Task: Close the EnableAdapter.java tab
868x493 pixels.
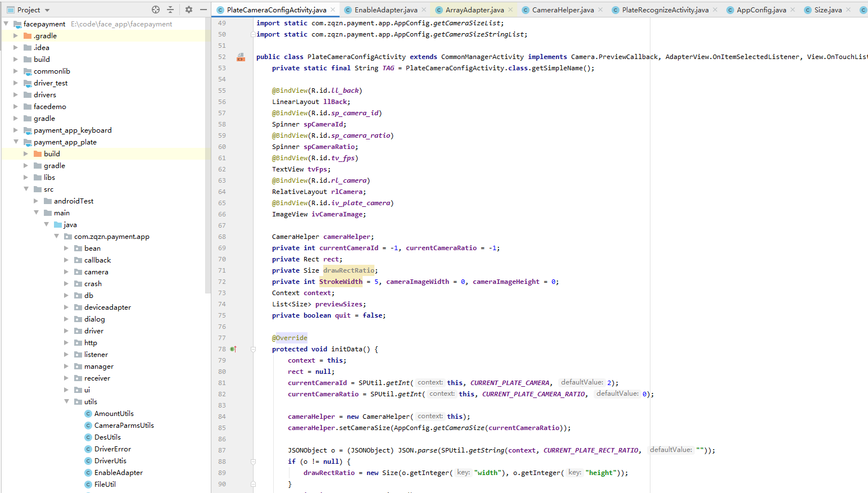Action: (x=424, y=10)
